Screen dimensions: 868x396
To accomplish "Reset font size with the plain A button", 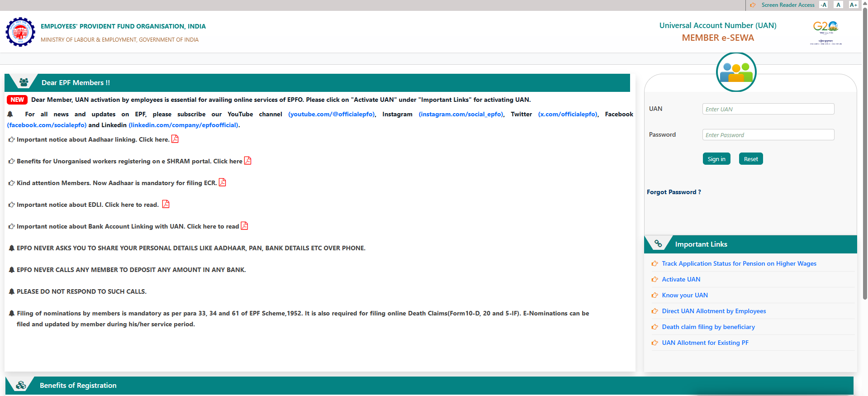I will coord(838,5).
